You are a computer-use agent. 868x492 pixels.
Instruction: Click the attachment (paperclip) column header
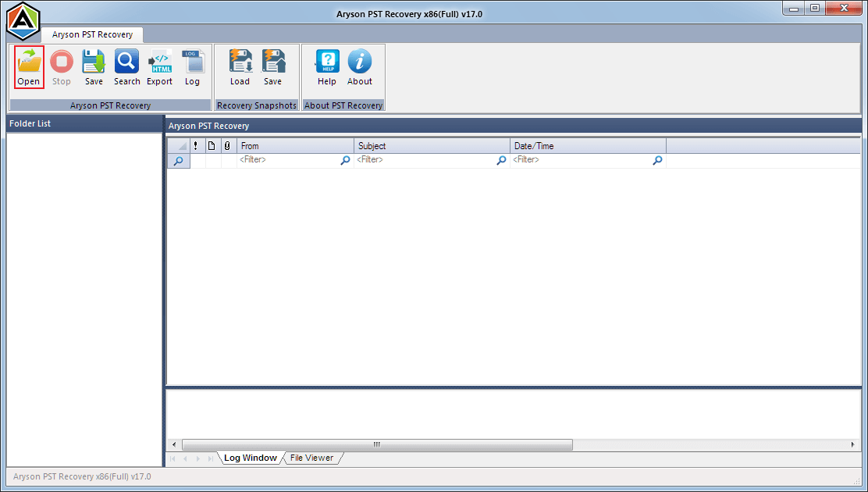(227, 146)
